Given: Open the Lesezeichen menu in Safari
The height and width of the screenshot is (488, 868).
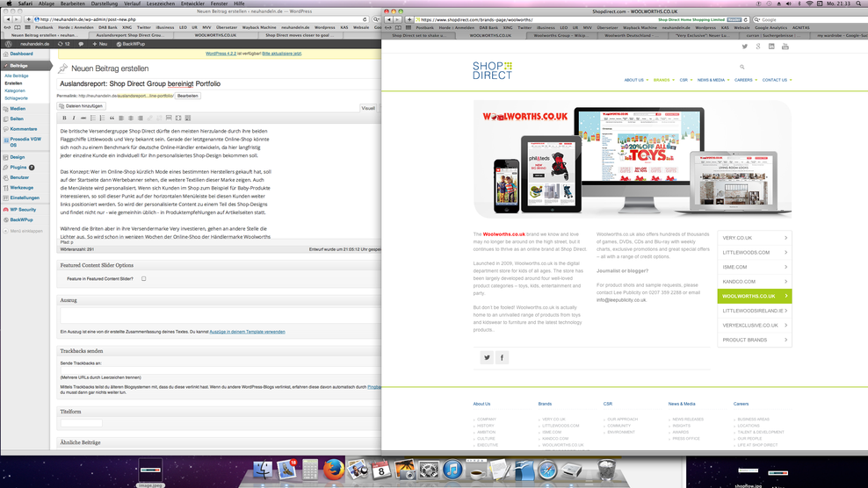Looking at the screenshot, I should pyautogui.click(x=161, y=4).
